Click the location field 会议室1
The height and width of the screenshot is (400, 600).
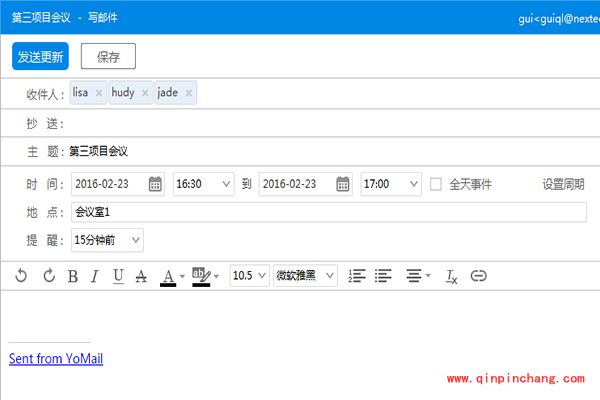[x=329, y=212]
